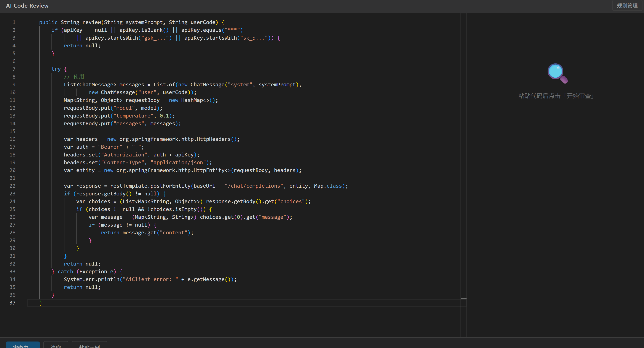Click the 审查中 review button

pyautogui.click(x=23, y=345)
